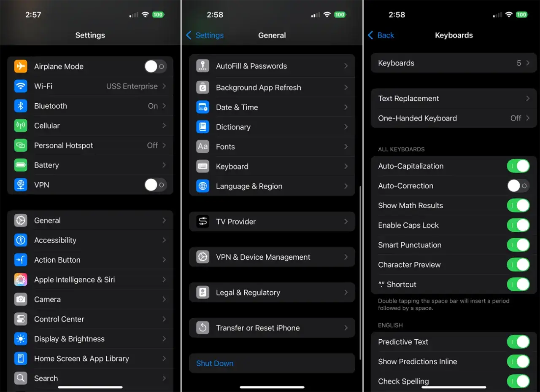Open the Dictionary row in General
Image resolution: width=540 pixels, height=392 pixels.
pos(272,127)
